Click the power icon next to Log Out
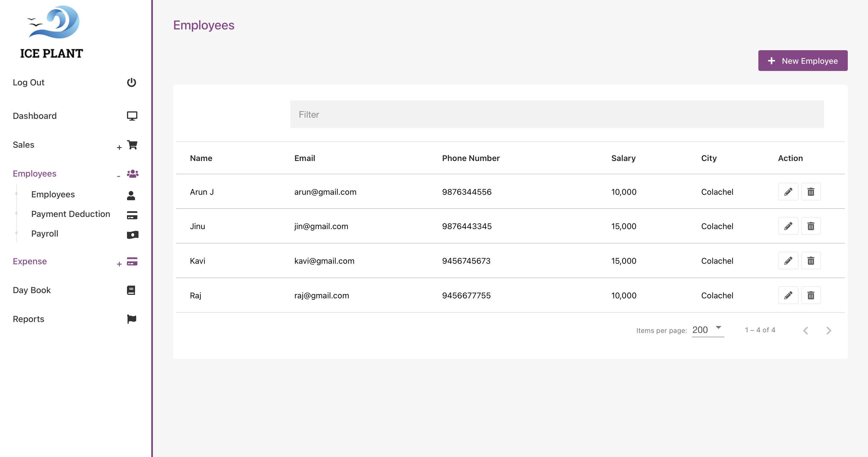The width and height of the screenshot is (868, 457). tap(131, 83)
